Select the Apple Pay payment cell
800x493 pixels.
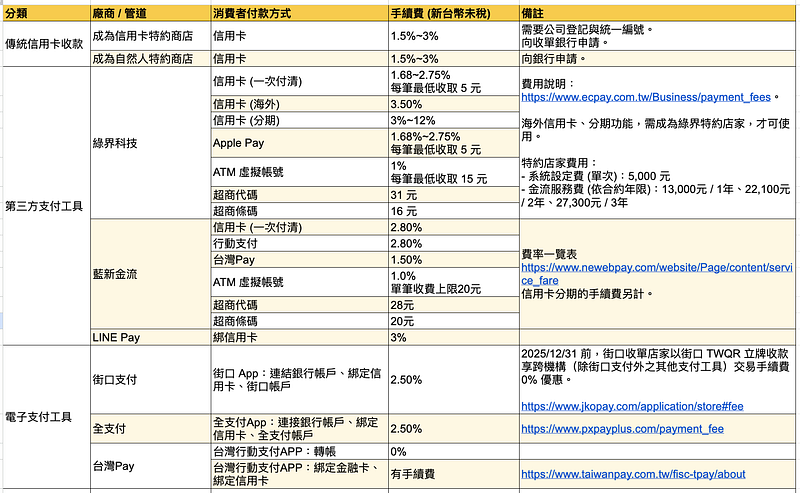tap(299, 143)
